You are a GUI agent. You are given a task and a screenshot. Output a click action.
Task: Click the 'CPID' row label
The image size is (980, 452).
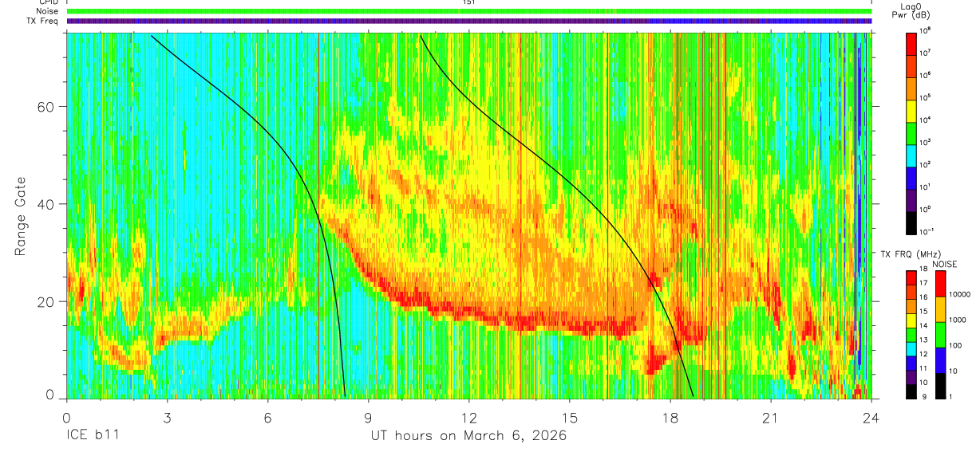tap(48, 2)
